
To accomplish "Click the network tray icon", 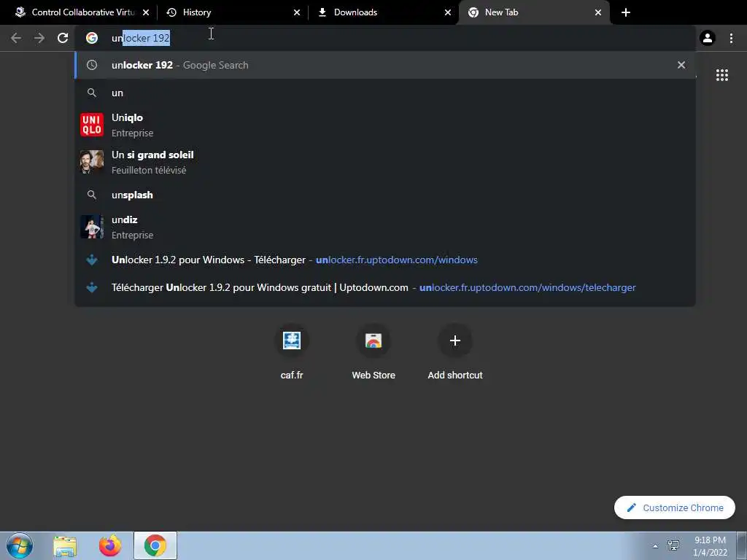I will [x=673, y=545].
